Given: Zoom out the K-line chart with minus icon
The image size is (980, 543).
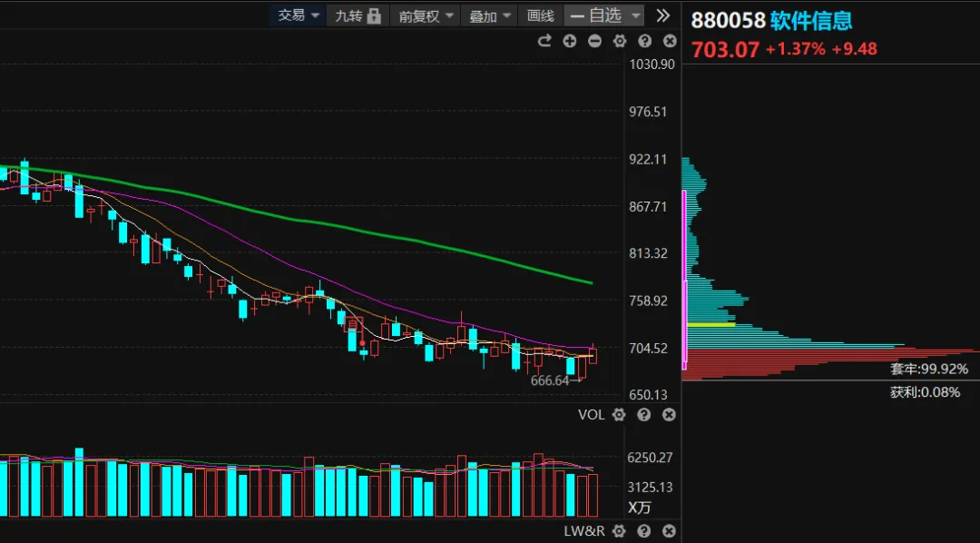Looking at the screenshot, I should [x=594, y=41].
